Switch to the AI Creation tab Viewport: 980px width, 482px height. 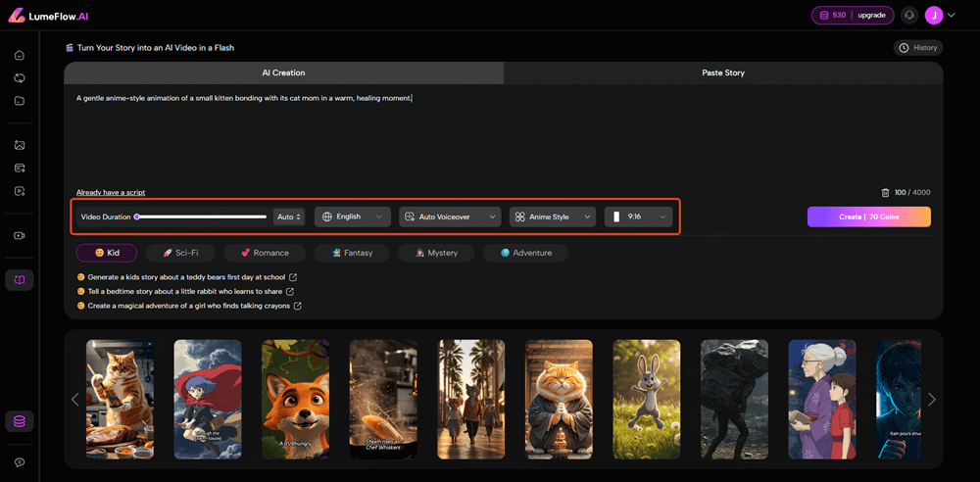click(x=283, y=72)
